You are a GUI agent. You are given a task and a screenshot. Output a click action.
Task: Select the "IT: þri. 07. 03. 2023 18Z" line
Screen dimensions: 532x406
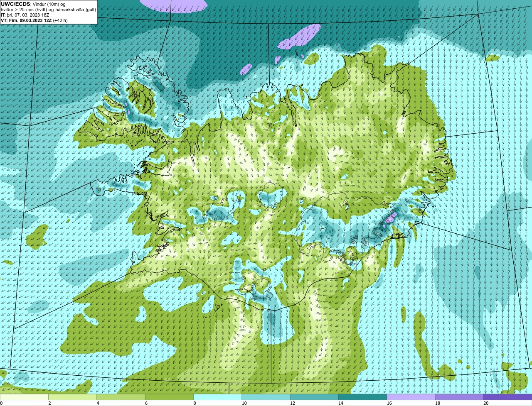pyautogui.click(x=25, y=15)
